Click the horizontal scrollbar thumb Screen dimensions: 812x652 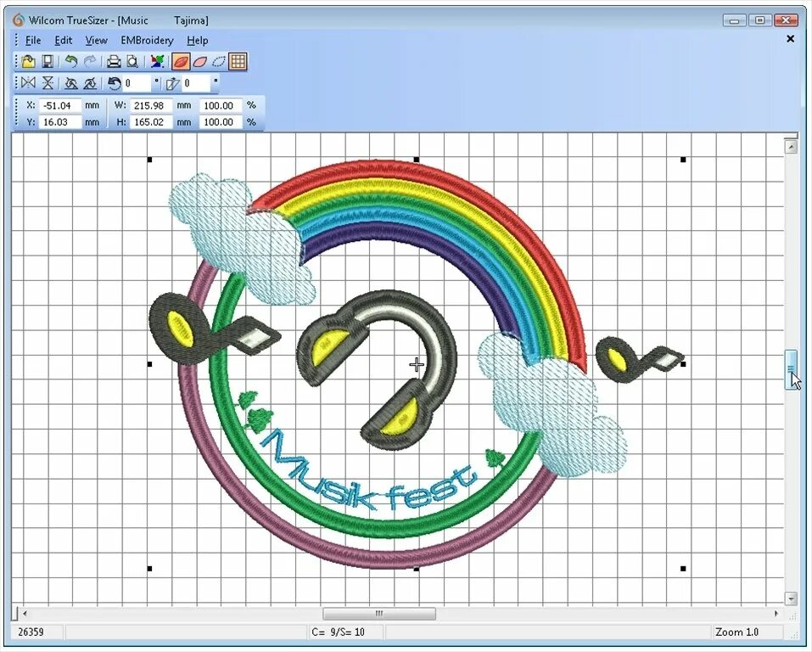(379, 614)
